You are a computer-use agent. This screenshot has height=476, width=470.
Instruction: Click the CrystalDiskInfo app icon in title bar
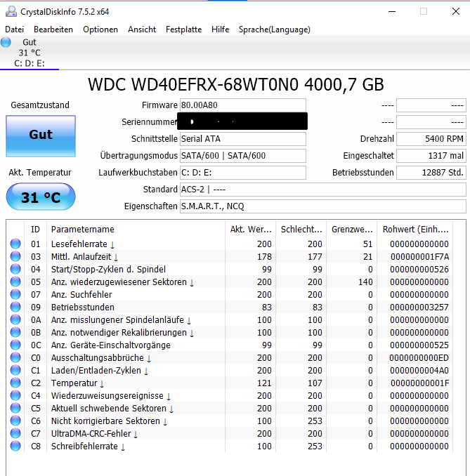(x=11, y=11)
